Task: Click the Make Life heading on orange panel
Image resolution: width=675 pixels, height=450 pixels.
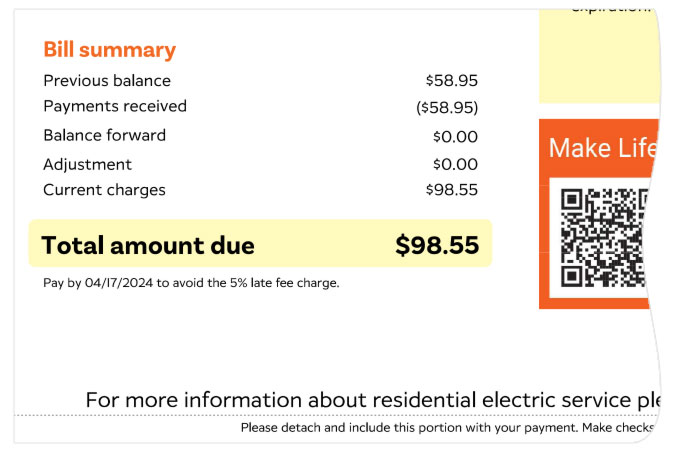Action: tap(600, 149)
